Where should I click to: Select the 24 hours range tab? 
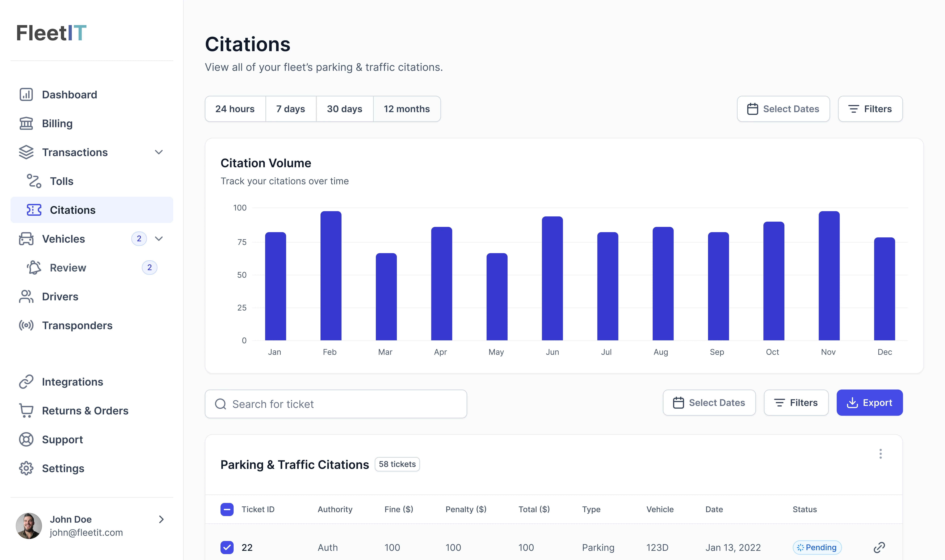[x=235, y=109]
